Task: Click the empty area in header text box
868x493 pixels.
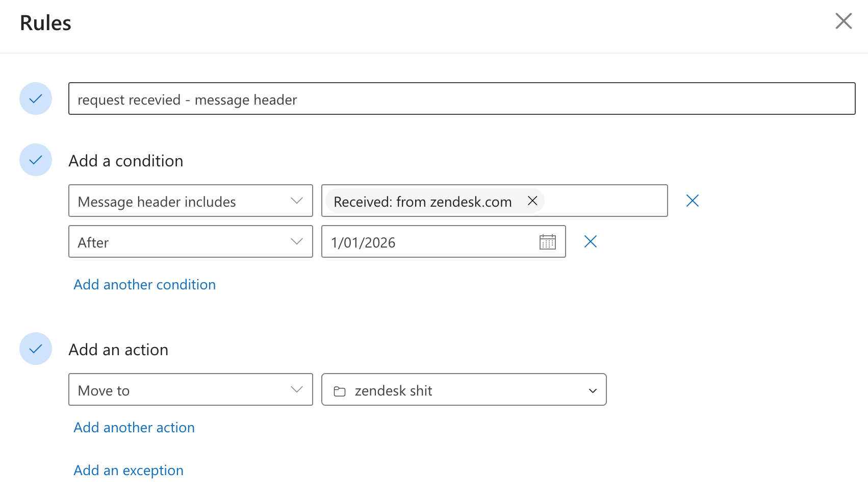Action: tap(605, 201)
